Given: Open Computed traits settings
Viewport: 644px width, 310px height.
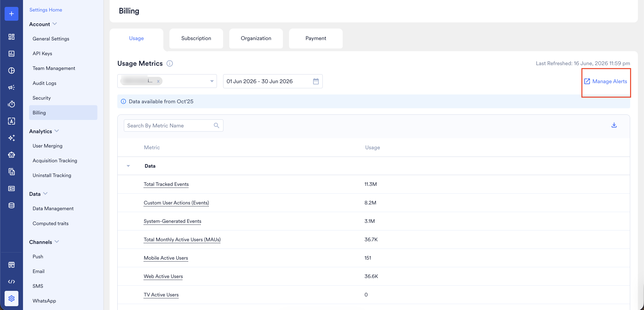Looking at the screenshot, I should tap(50, 224).
